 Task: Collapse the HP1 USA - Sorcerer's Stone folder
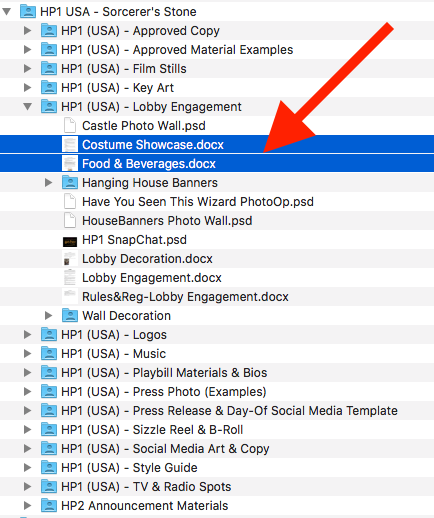7,12
